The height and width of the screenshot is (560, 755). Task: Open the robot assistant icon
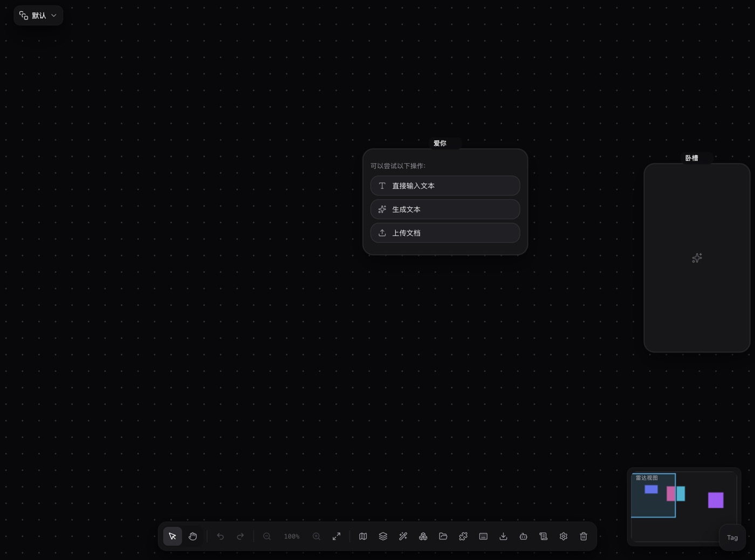(523, 536)
